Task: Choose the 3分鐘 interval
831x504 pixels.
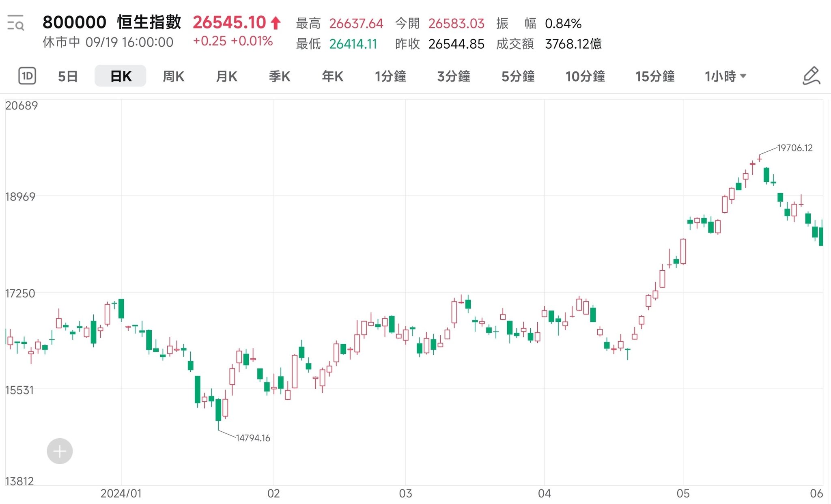Action: coord(454,76)
